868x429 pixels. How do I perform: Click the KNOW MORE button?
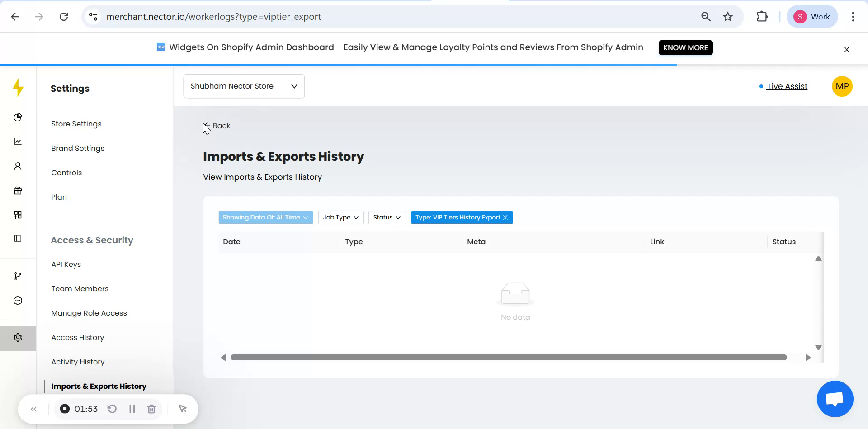[685, 47]
